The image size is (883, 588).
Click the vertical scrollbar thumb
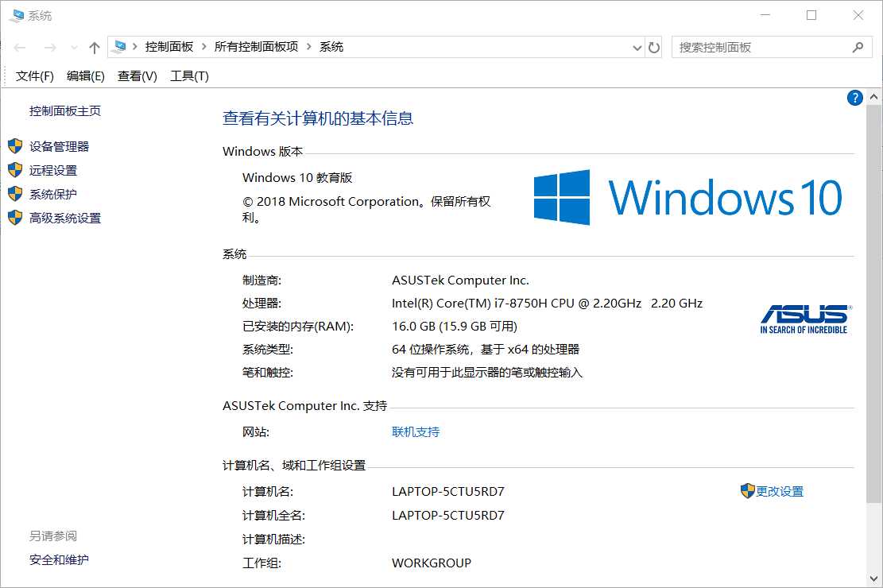click(873, 303)
